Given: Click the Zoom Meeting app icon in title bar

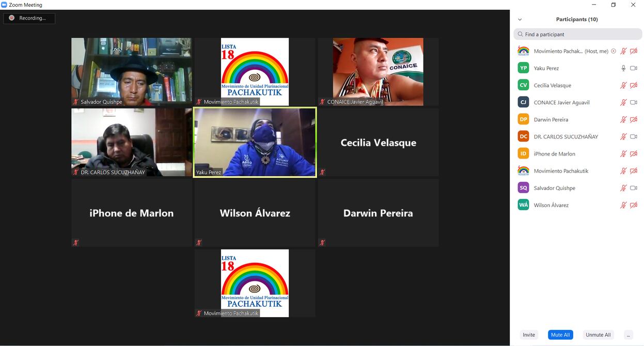Looking at the screenshot, I should (x=4, y=5).
